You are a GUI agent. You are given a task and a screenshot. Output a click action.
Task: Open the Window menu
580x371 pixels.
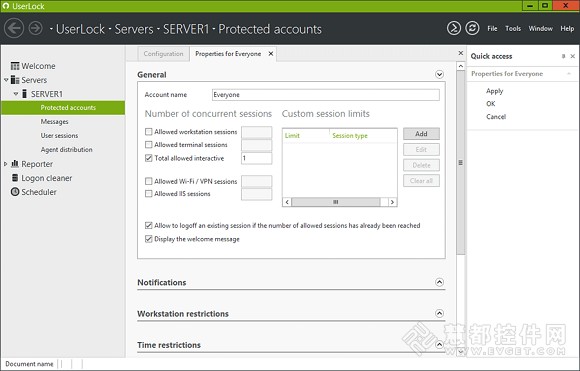(540, 28)
